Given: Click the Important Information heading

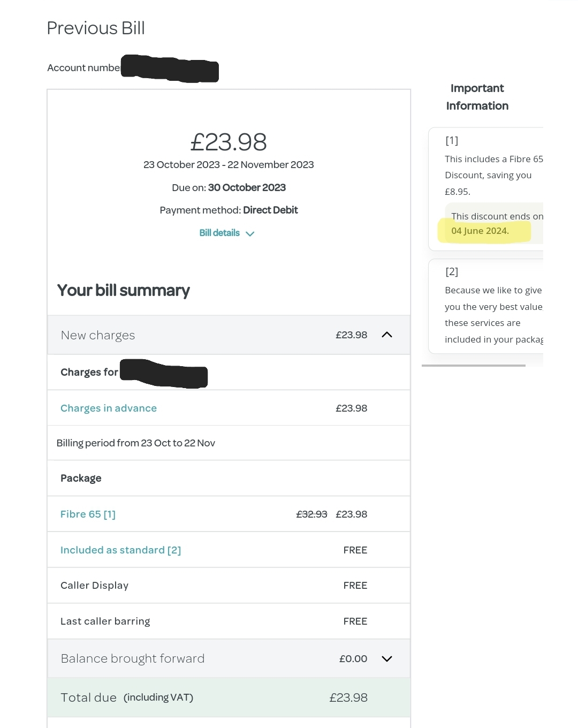Looking at the screenshot, I should (477, 97).
